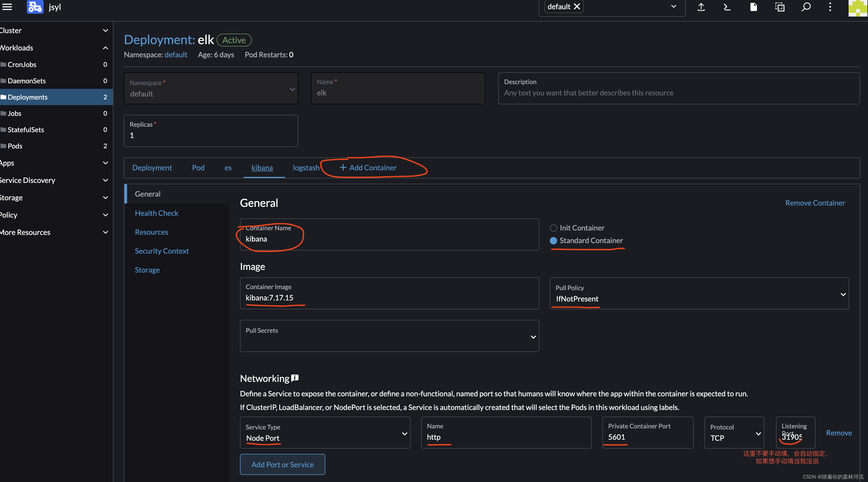The width and height of the screenshot is (868, 482).
Task: Open the Service Type dropdown
Action: pyautogui.click(x=325, y=432)
